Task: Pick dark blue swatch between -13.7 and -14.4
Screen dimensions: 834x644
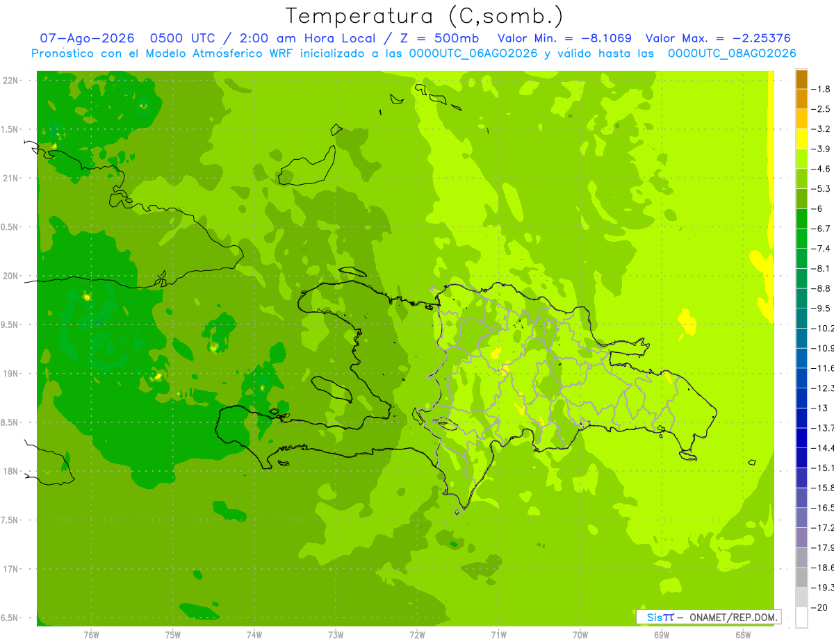Action: click(x=801, y=438)
